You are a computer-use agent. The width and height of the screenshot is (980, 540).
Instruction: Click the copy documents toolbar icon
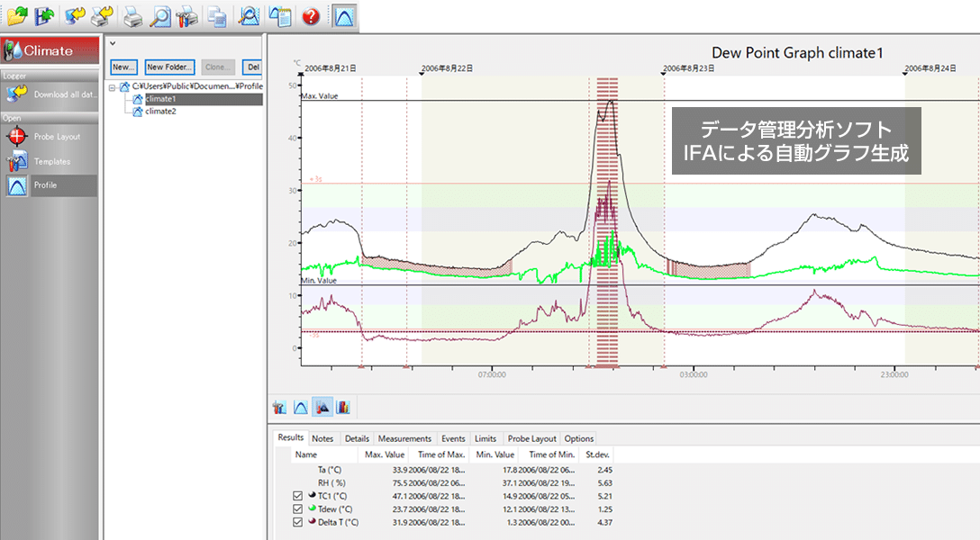coord(217,17)
